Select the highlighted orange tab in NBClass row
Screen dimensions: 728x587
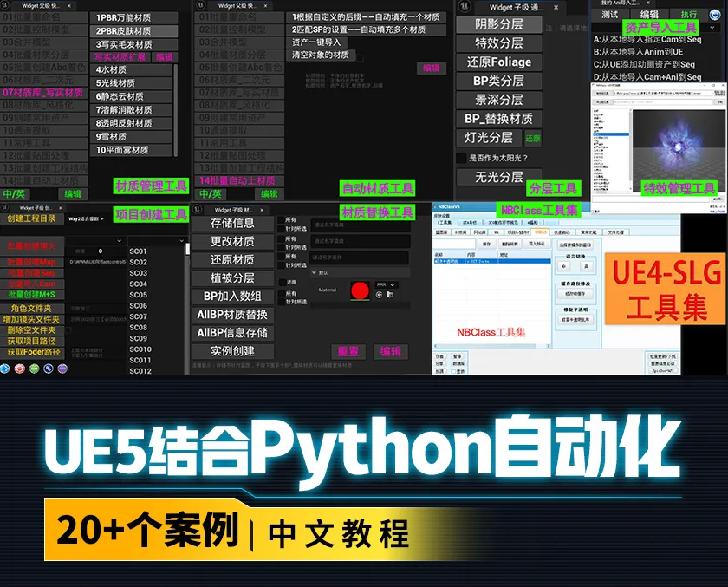(x=541, y=232)
